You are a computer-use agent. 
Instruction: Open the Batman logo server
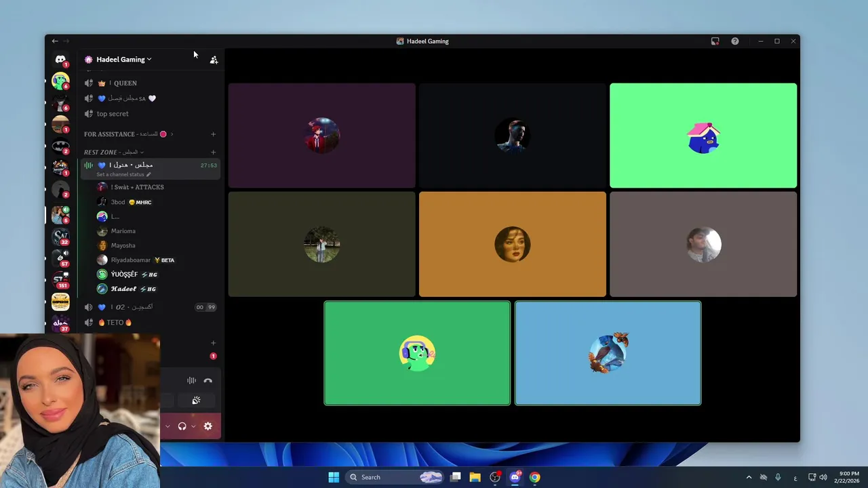(x=60, y=146)
